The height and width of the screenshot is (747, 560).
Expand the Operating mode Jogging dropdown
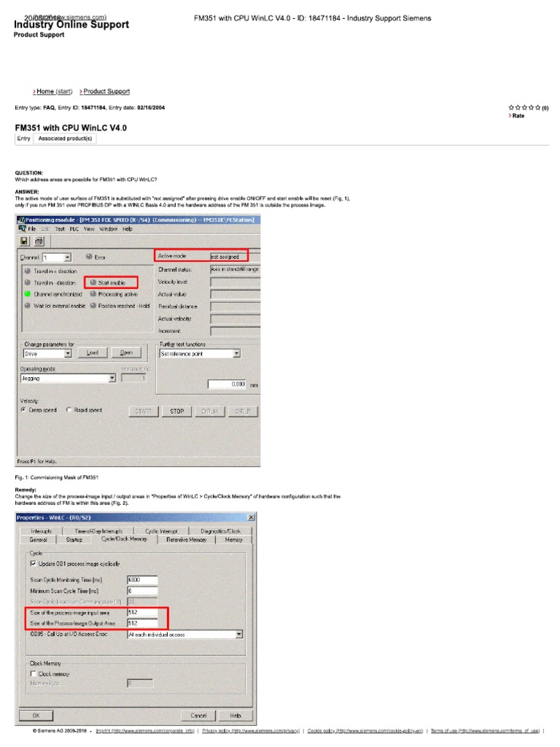point(112,379)
